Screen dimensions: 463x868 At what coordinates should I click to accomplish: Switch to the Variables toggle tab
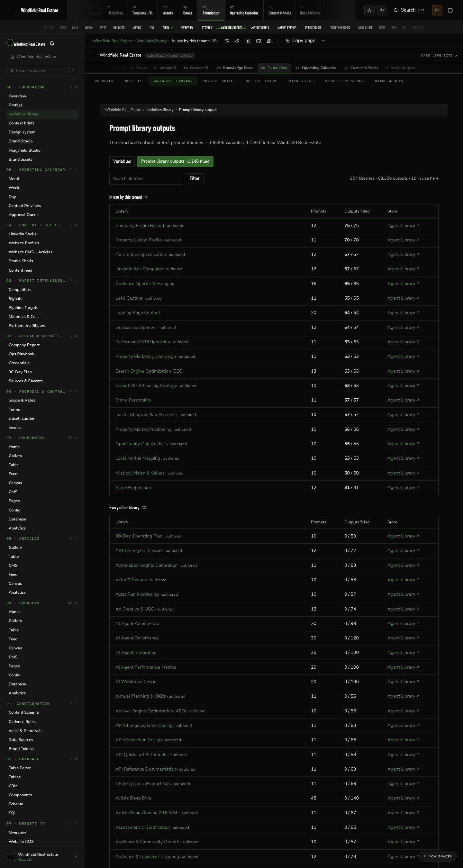click(122, 161)
